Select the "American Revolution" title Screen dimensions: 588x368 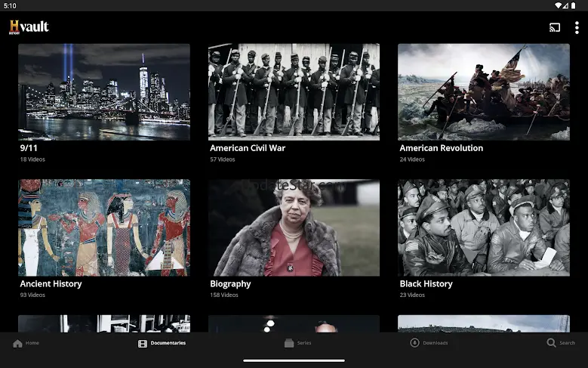[442, 148]
